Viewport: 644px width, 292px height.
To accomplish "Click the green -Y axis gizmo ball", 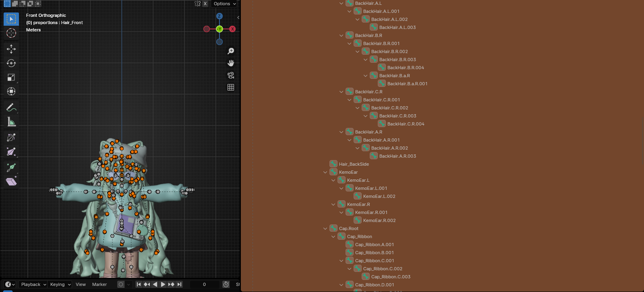I will (x=219, y=29).
